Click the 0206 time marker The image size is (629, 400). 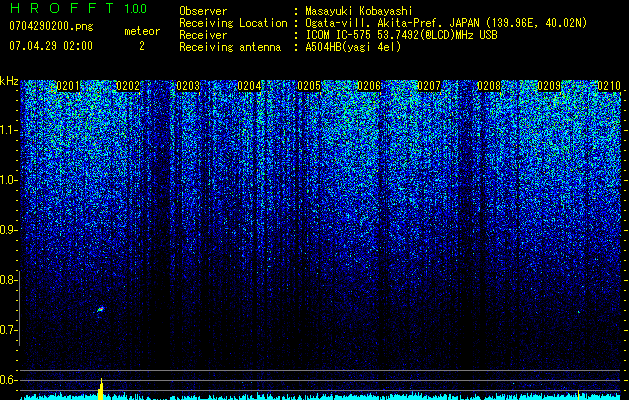click(x=369, y=86)
